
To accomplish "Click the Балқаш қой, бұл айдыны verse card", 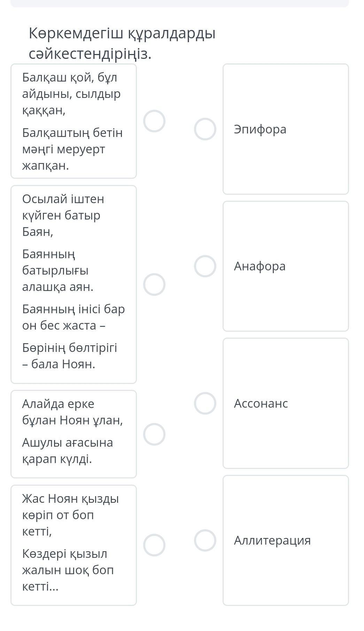I will click(73, 121).
